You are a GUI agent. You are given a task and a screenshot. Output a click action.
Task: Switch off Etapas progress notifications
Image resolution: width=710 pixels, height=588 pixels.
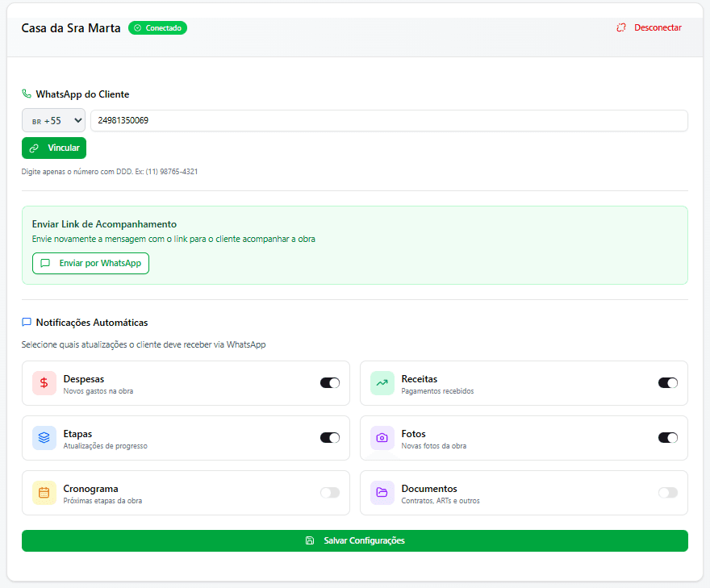(x=330, y=438)
